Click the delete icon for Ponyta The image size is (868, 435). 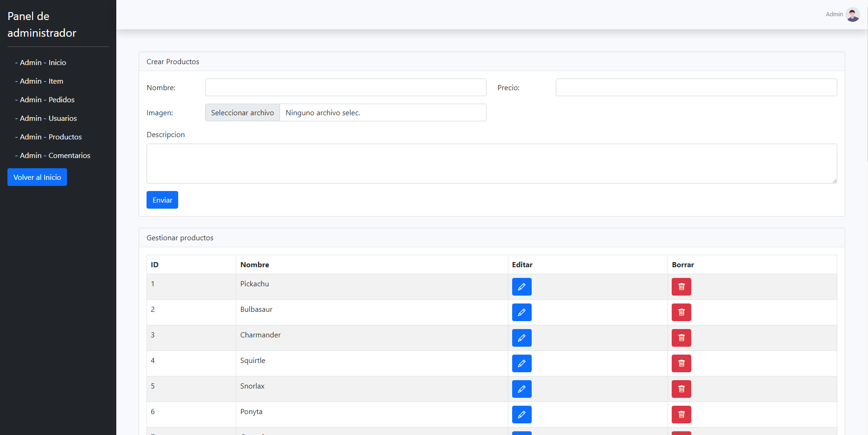point(681,415)
